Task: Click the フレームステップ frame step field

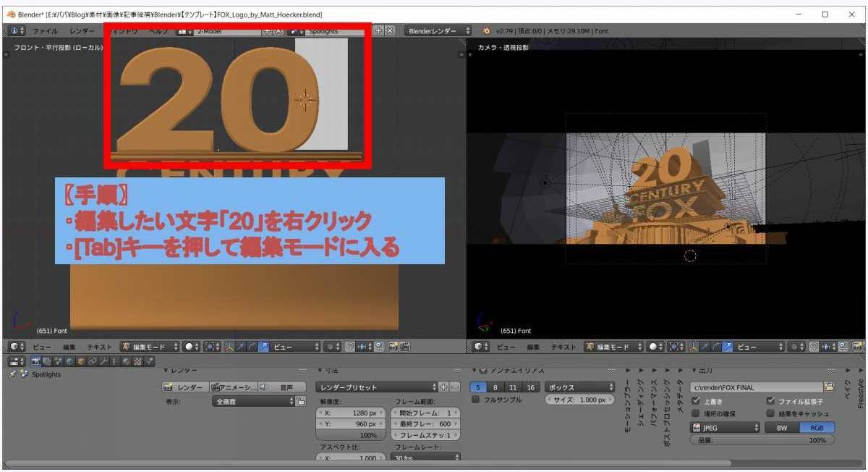Action: tap(425, 435)
